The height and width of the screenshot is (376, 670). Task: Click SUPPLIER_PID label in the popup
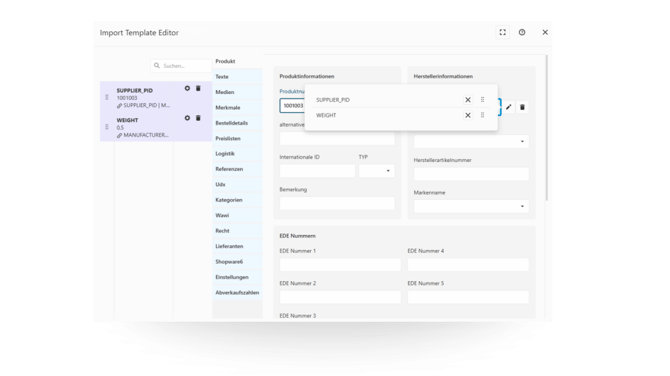333,100
